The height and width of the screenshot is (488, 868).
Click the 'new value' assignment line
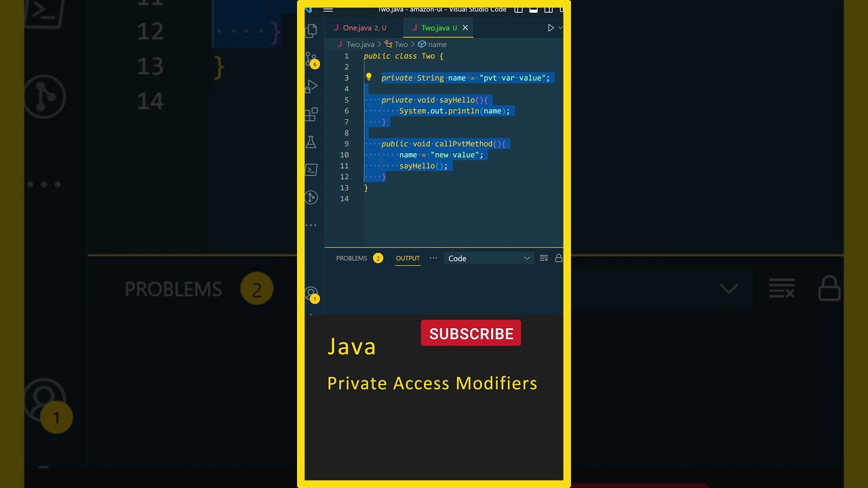(x=441, y=155)
